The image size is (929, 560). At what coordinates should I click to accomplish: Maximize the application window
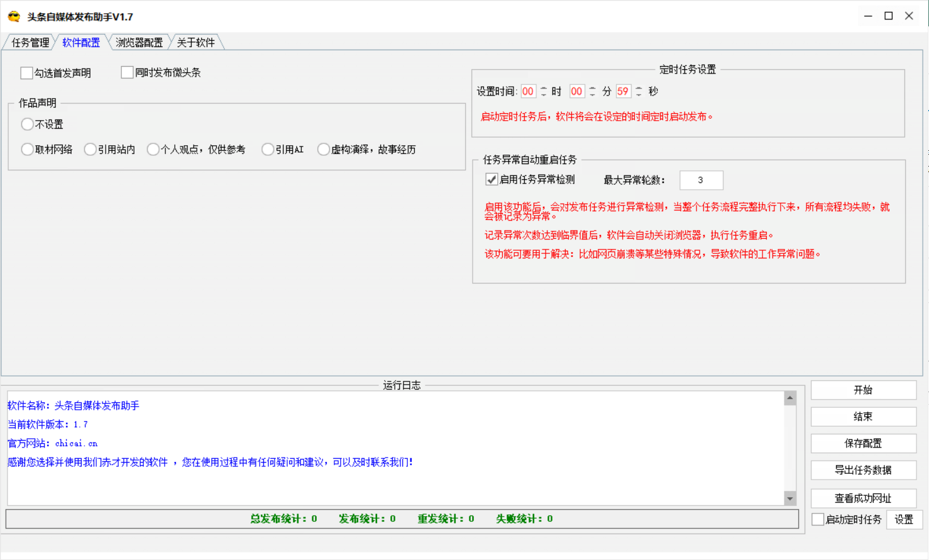(889, 16)
